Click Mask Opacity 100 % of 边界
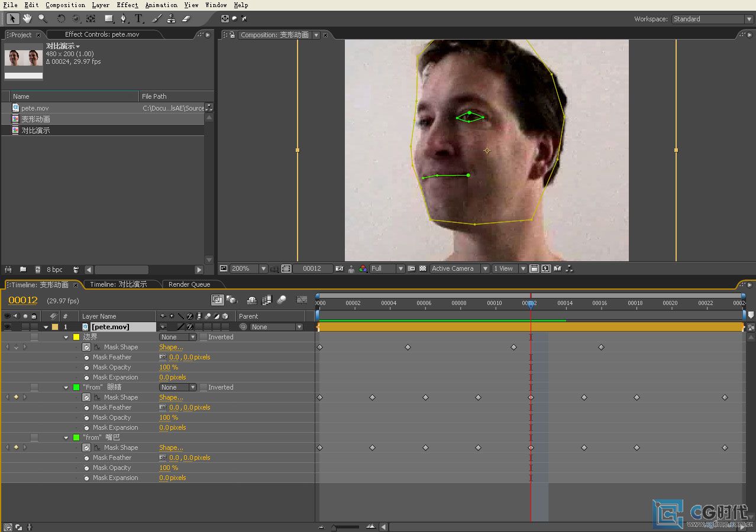756x532 pixels. point(169,367)
